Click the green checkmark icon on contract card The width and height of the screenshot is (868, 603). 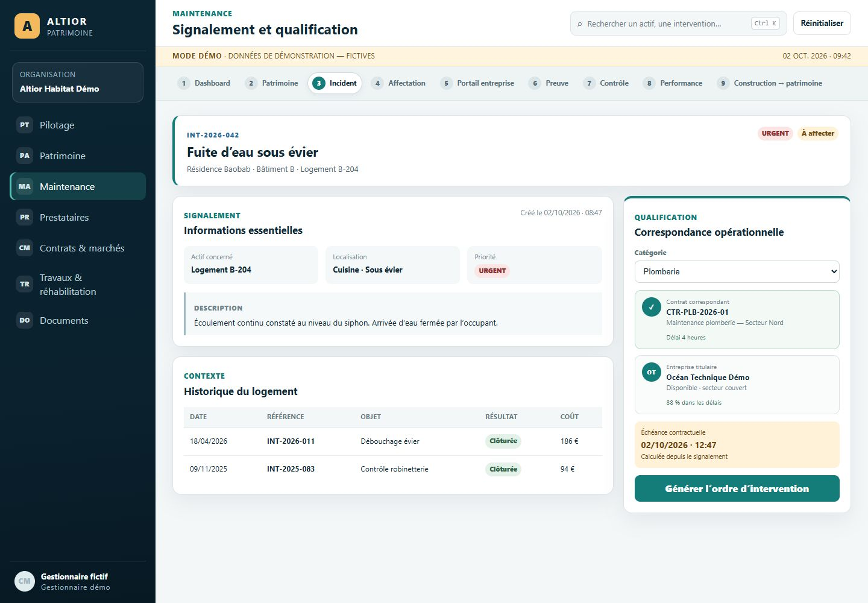[652, 307]
